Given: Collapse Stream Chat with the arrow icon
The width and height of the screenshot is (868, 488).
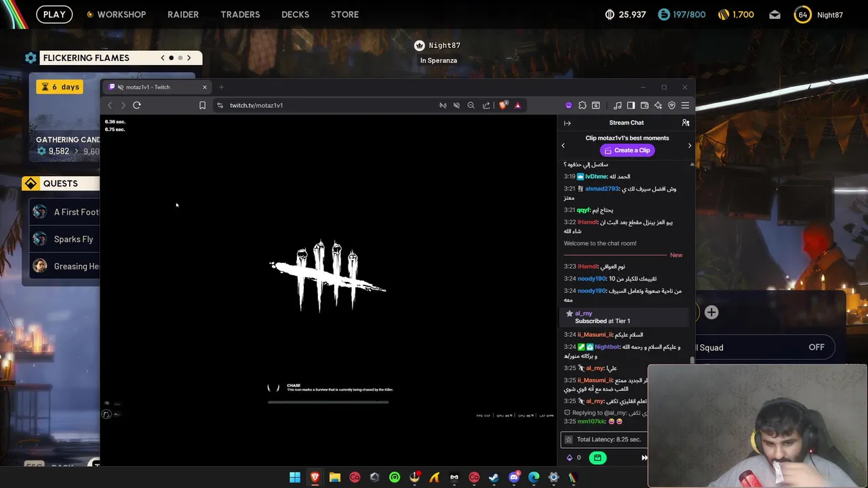Looking at the screenshot, I should coord(568,123).
